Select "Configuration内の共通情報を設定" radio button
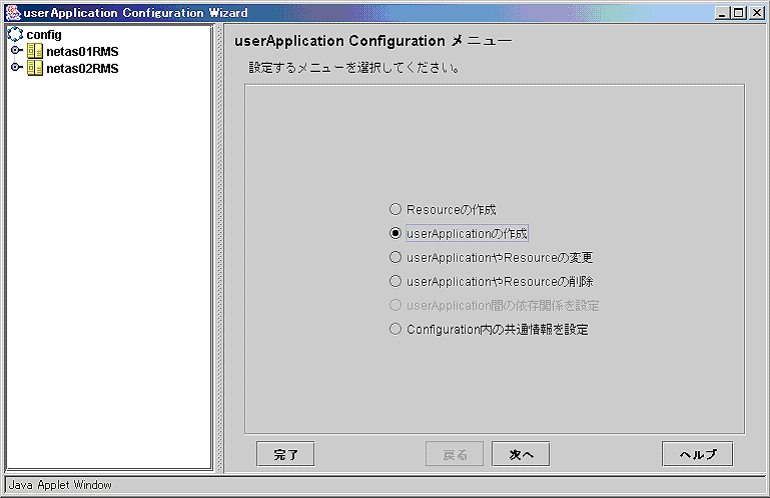Image resolution: width=770 pixels, height=498 pixels. point(395,329)
